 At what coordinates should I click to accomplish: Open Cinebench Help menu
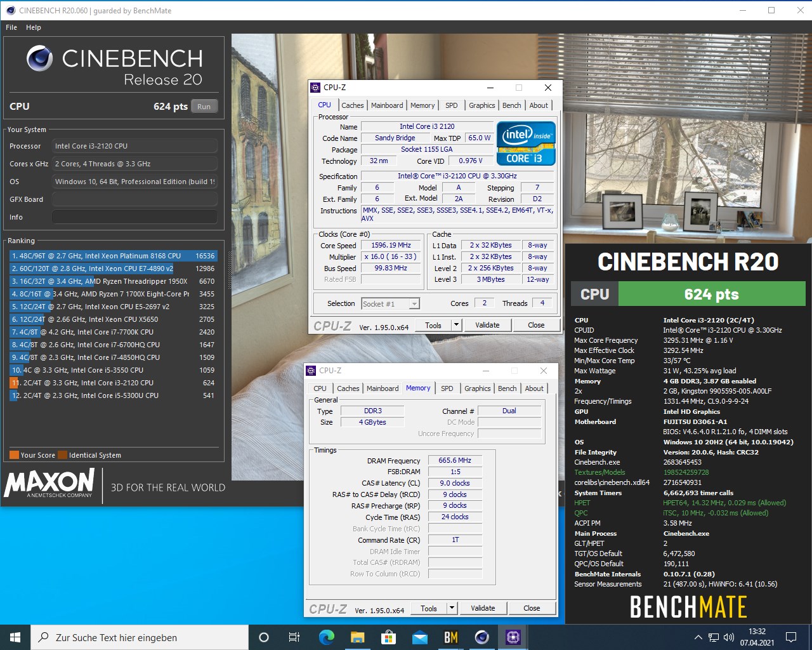pos(34,27)
